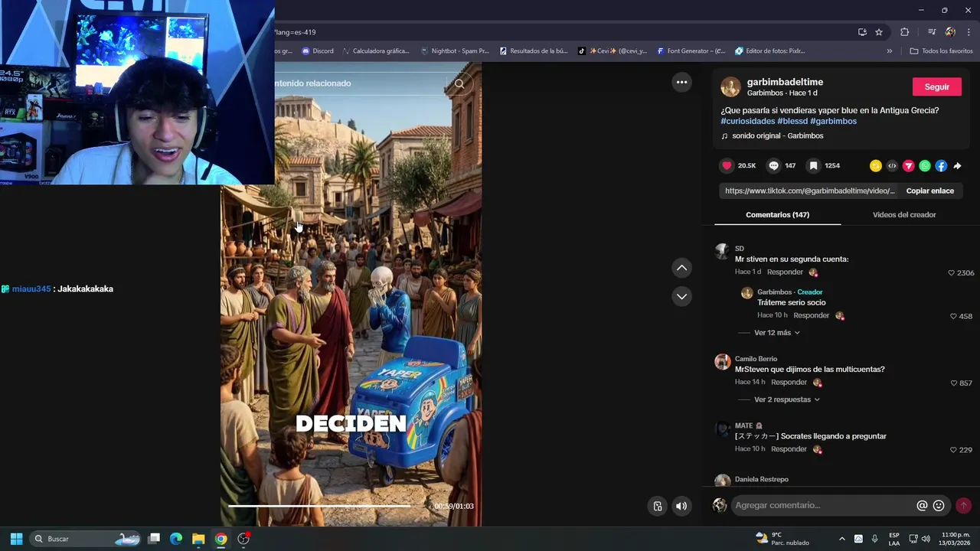Focus the 'Agregar comentario...' field
The width and height of the screenshot is (980, 551).
tap(823, 506)
